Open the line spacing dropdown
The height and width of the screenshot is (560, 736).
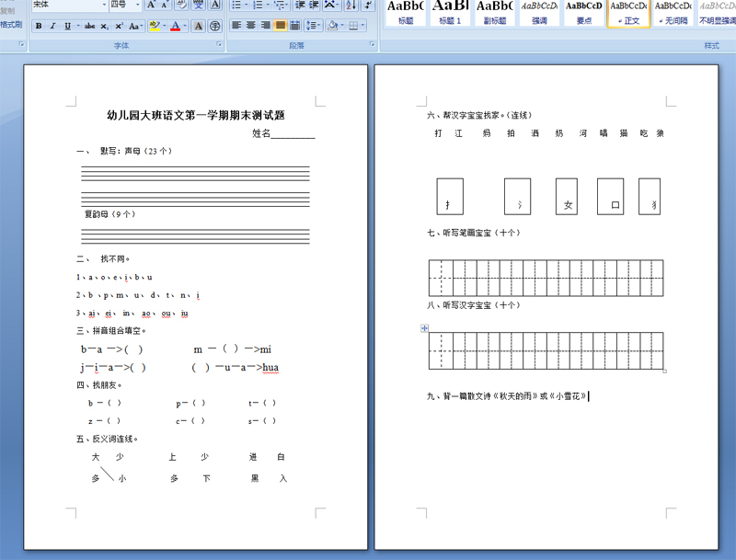pos(313,26)
